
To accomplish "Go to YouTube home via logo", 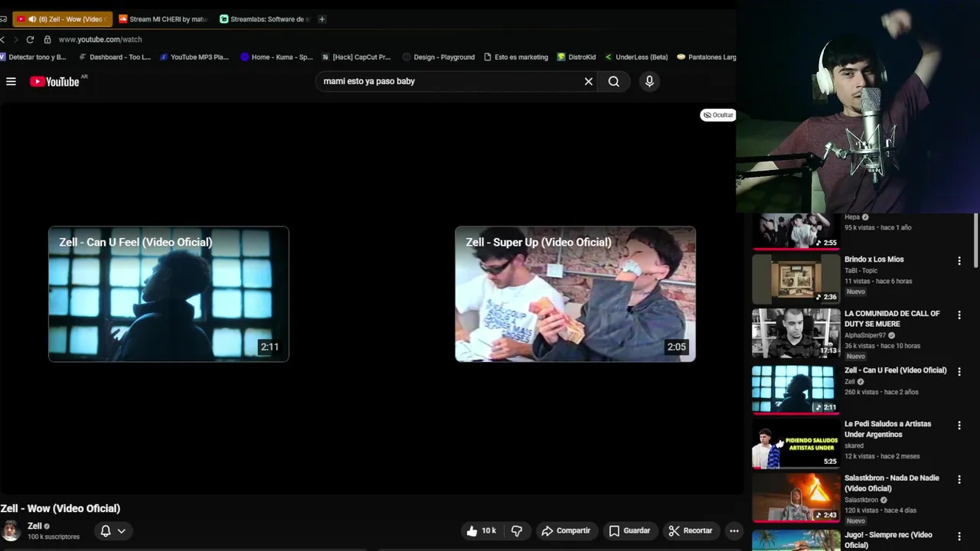I will tap(55, 81).
